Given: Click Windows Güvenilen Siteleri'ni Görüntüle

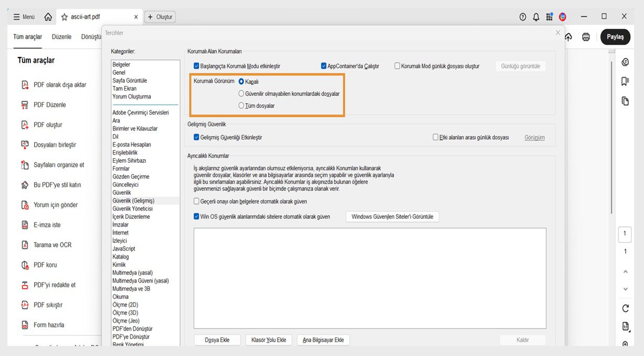Looking at the screenshot, I should [x=394, y=216].
